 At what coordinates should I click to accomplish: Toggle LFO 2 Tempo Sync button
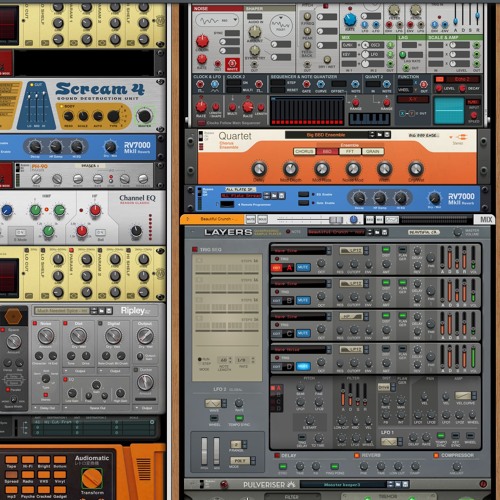coord(239,418)
